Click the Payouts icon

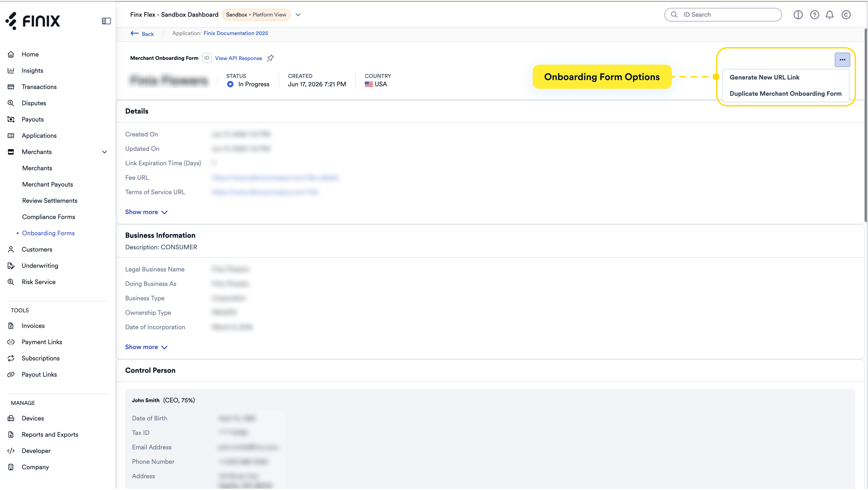(11, 119)
